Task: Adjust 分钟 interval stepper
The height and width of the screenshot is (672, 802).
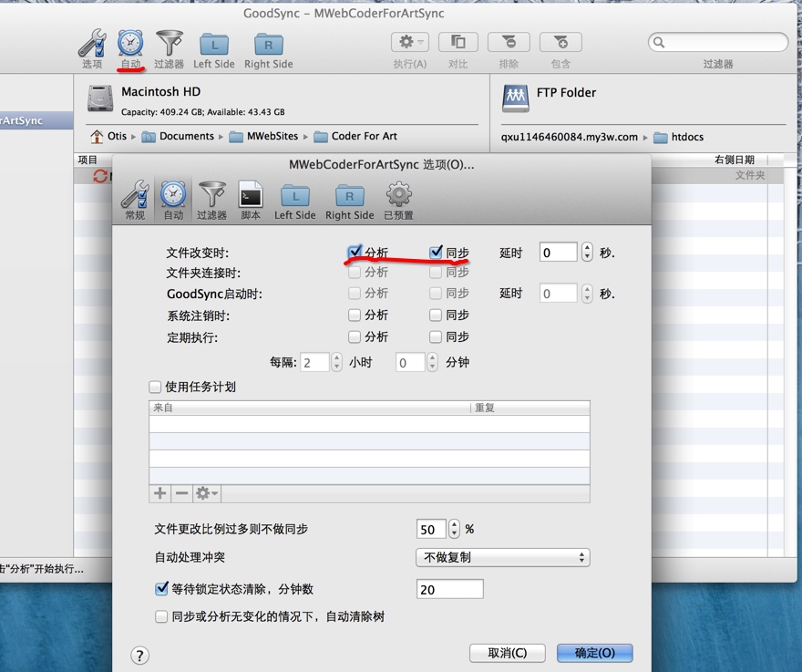Action: (x=433, y=362)
